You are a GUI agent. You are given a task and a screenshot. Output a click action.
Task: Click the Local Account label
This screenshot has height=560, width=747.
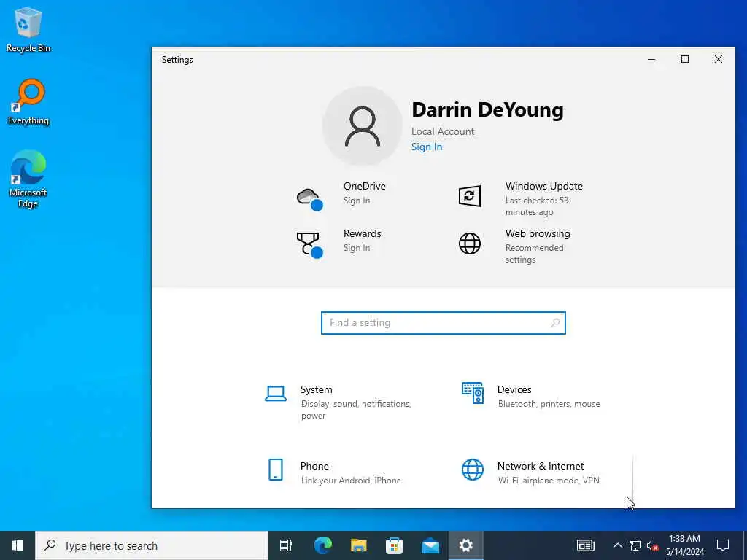pyautogui.click(x=443, y=131)
